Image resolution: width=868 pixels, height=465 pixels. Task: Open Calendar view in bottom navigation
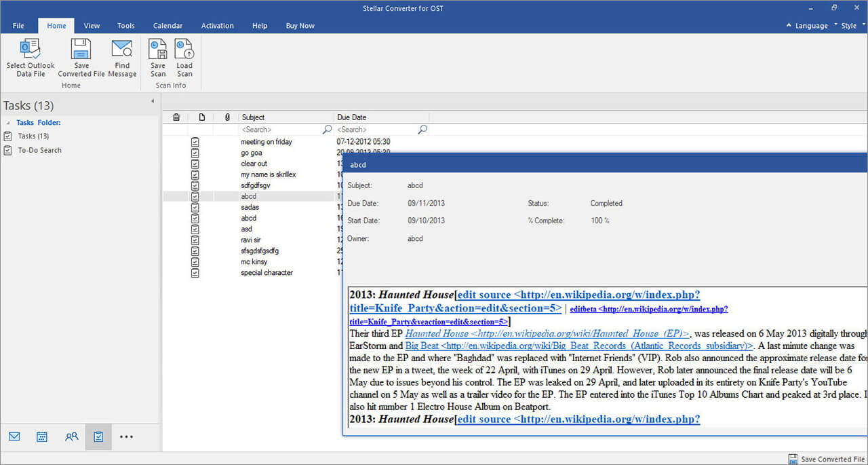(x=42, y=436)
